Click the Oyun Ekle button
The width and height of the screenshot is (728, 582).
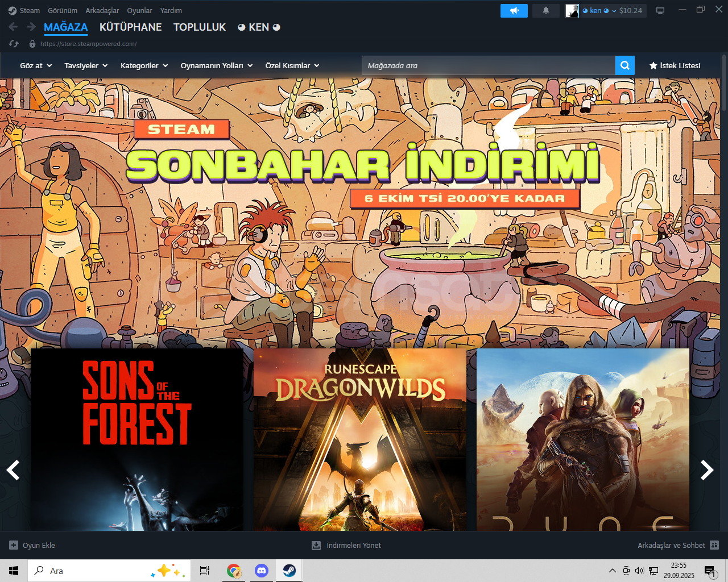(x=32, y=545)
